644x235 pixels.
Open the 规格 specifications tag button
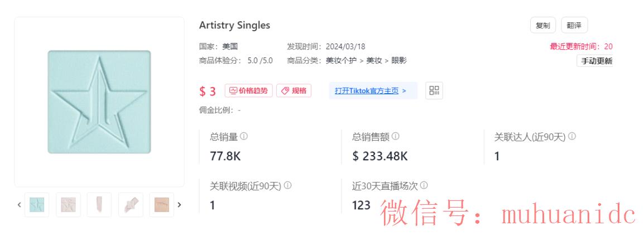point(294,90)
